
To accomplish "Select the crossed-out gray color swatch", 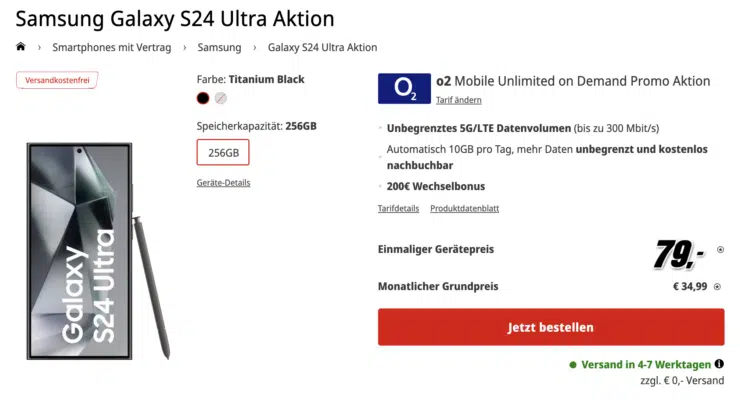I will click(x=221, y=98).
